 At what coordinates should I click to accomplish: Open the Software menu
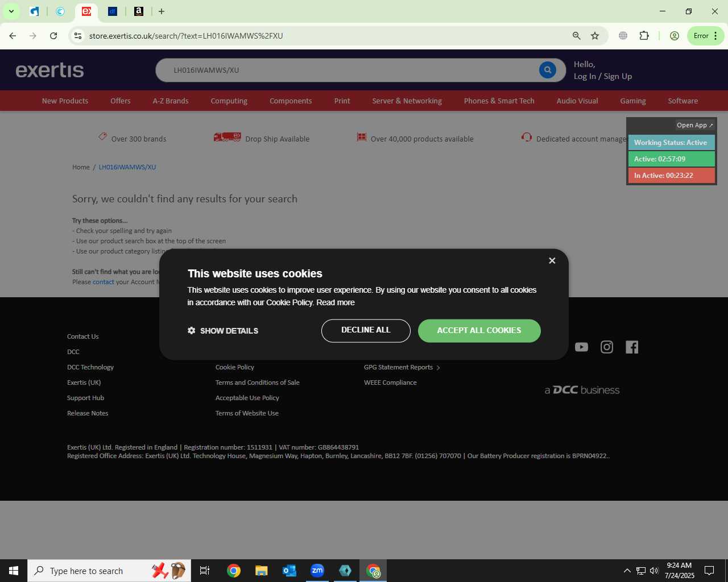click(682, 101)
